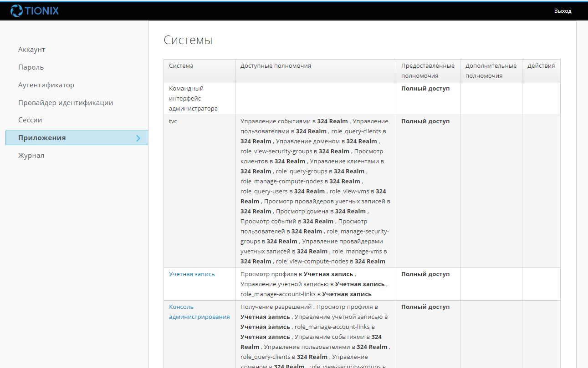The image size is (588, 368).
Task: Click role_manage-compute-nodes text in the tvc row
Action: point(281,181)
